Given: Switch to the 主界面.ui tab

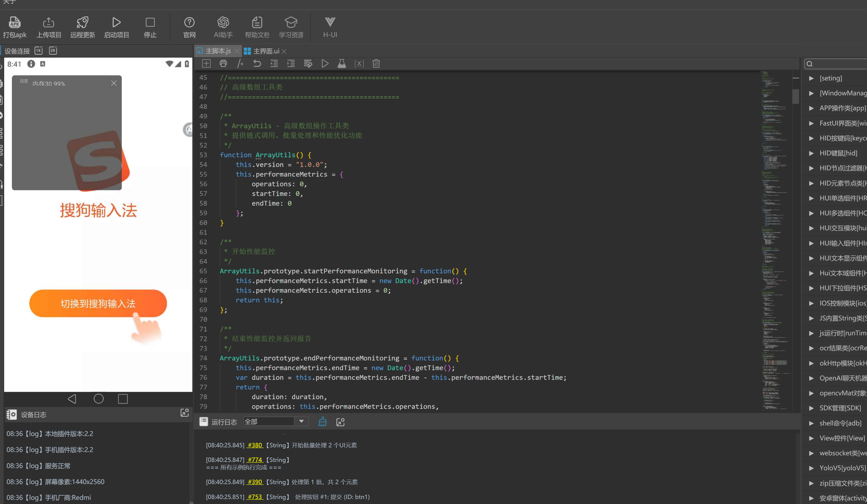Looking at the screenshot, I should pyautogui.click(x=266, y=51).
